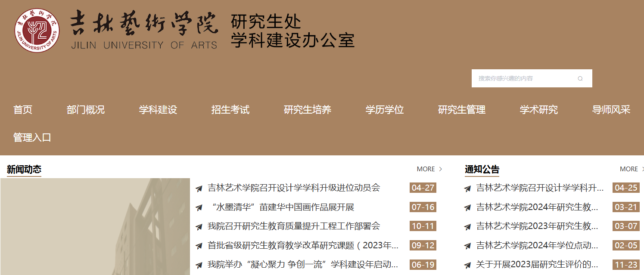This screenshot has height=275, width=644.
Task: Open notice 吉林艺术学院2024年学位点动...
Action: [537, 246]
